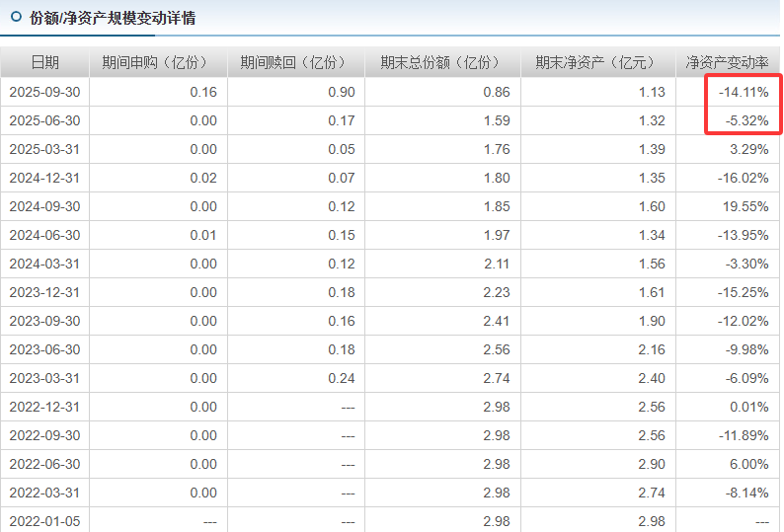Click net assets 2.40 in 2023-03-31 row

(x=652, y=378)
